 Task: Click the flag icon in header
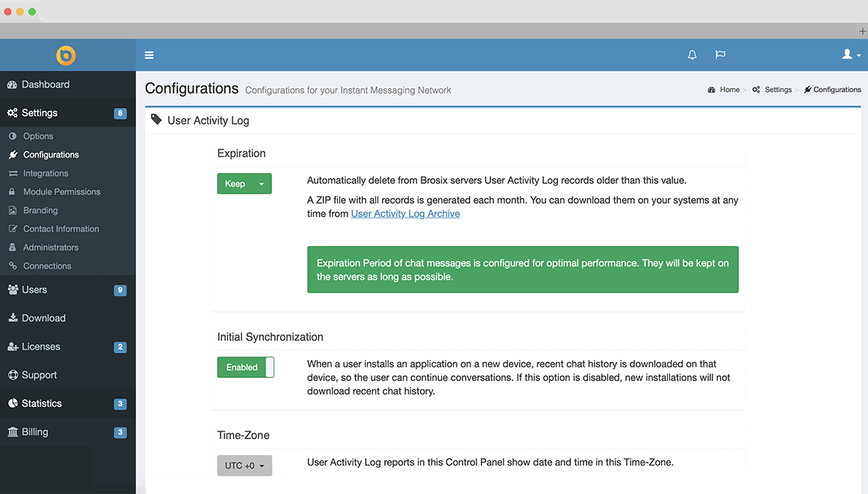click(720, 54)
